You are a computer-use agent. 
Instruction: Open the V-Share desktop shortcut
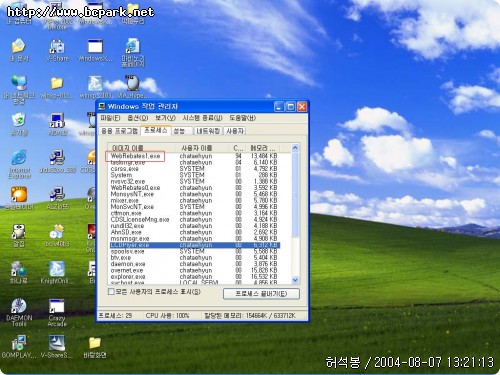tap(57, 50)
